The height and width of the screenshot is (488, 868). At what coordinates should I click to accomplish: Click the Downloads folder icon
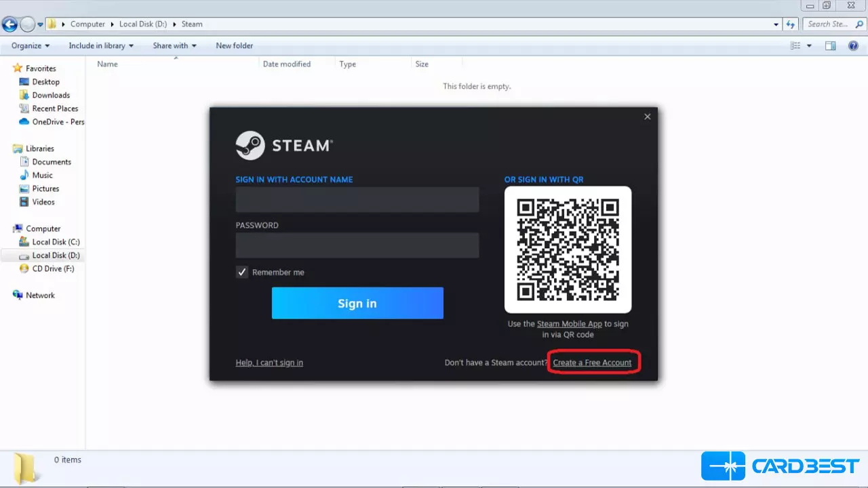[24, 96]
